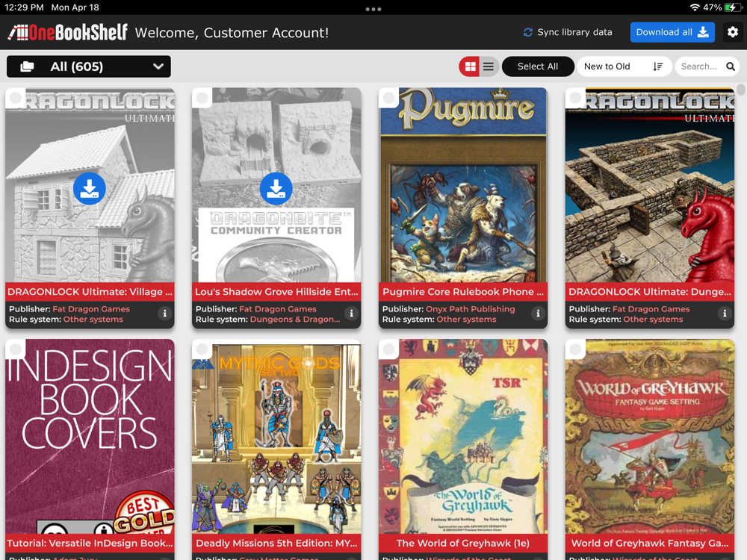Viewport: 747px width, 560px height.
Task: Select checkbox on The World of Greyhawk (1e)
Action: pyautogui.click(x=388, y=349)
